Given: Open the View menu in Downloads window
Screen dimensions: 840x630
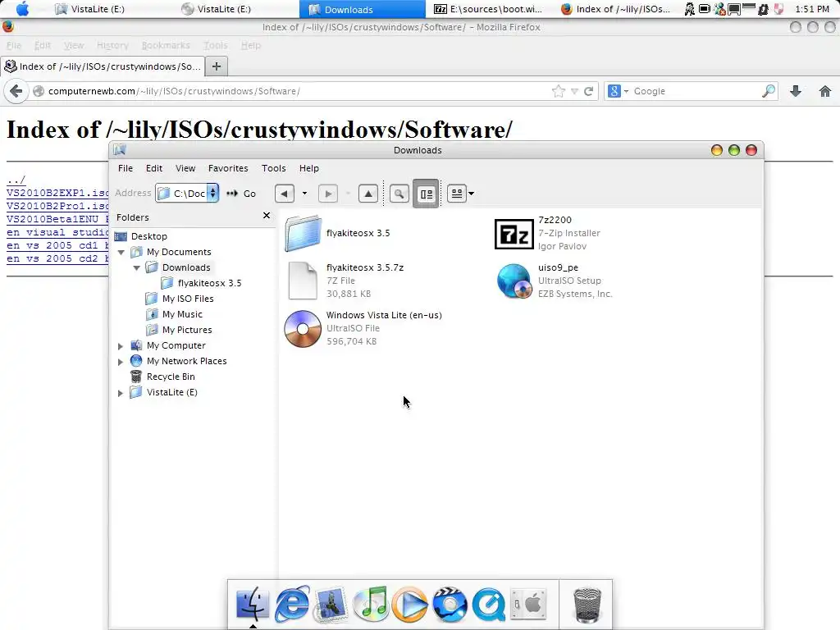Looking at the screenshot, I should [185, 168].
